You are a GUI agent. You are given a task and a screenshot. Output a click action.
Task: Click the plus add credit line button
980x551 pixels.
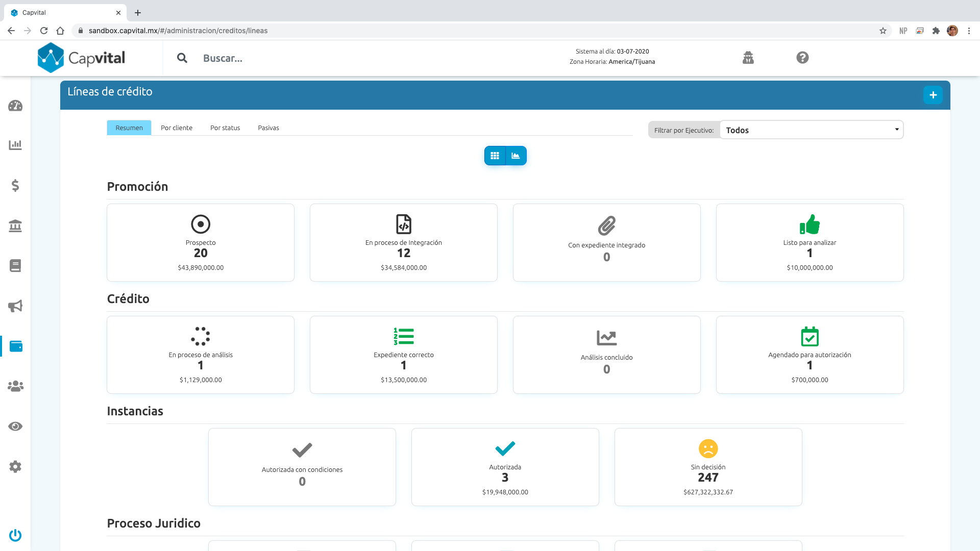933,95
